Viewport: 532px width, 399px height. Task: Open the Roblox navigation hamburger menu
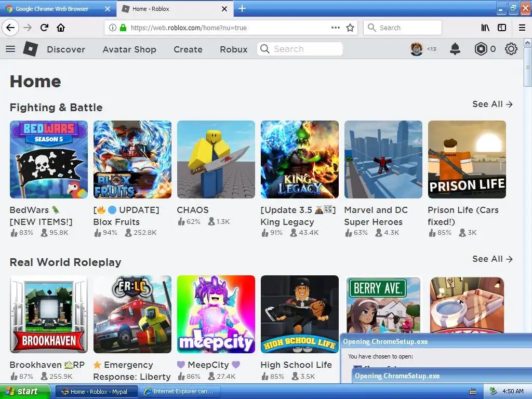click(x=10, y=49)
